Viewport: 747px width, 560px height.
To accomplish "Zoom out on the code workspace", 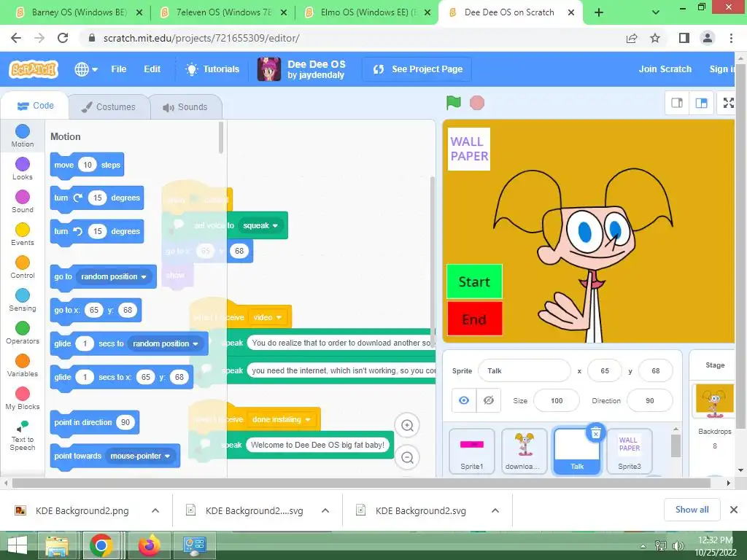I will tap(407, 458).
